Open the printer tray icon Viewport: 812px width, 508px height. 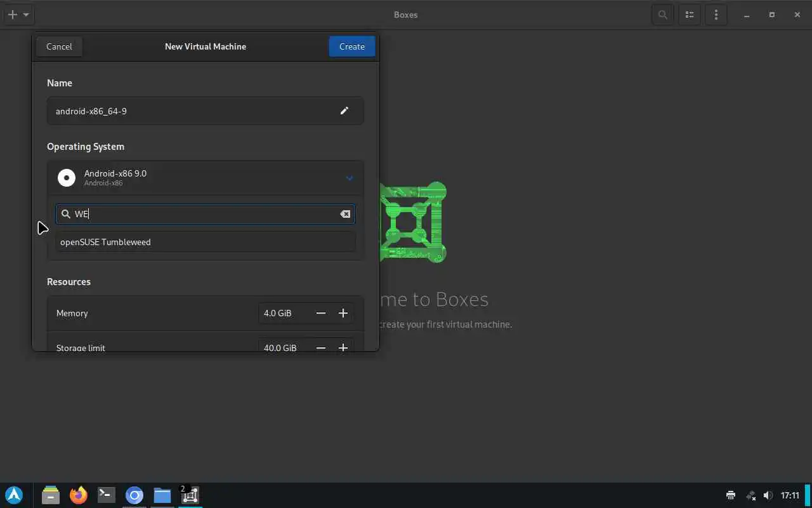tap(731, 495)
